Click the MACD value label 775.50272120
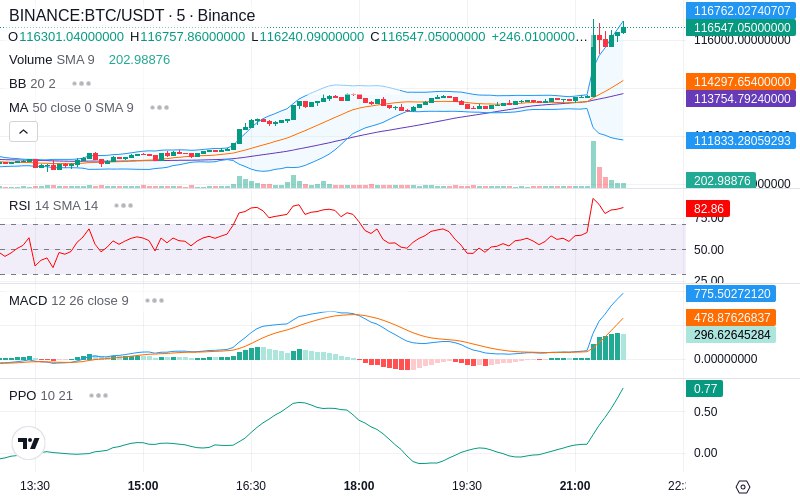This screenshot has height=500, width=800. 731,294
